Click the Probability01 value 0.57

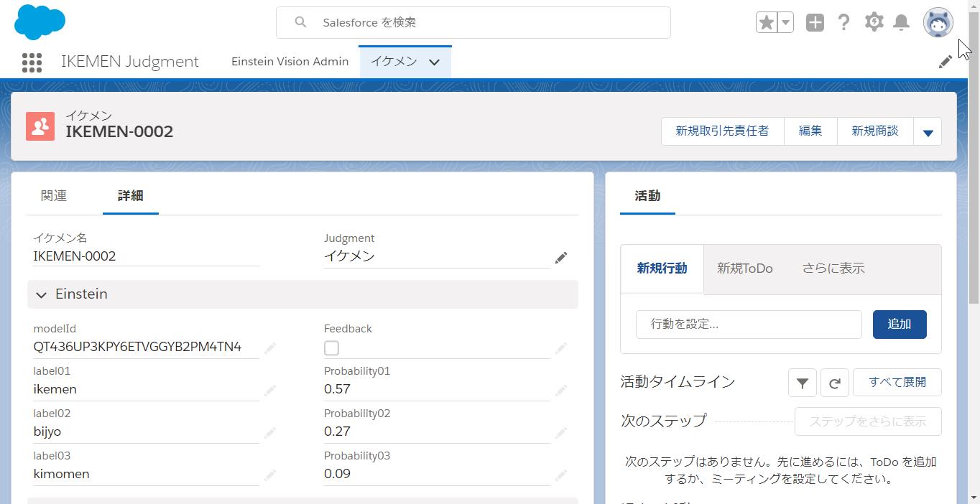tap(337, 389)
